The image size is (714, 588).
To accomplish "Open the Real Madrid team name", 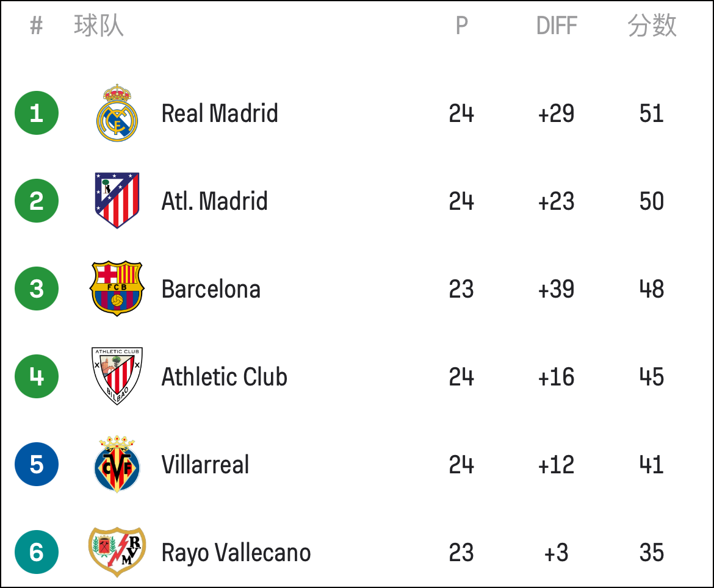I will 220,113.
